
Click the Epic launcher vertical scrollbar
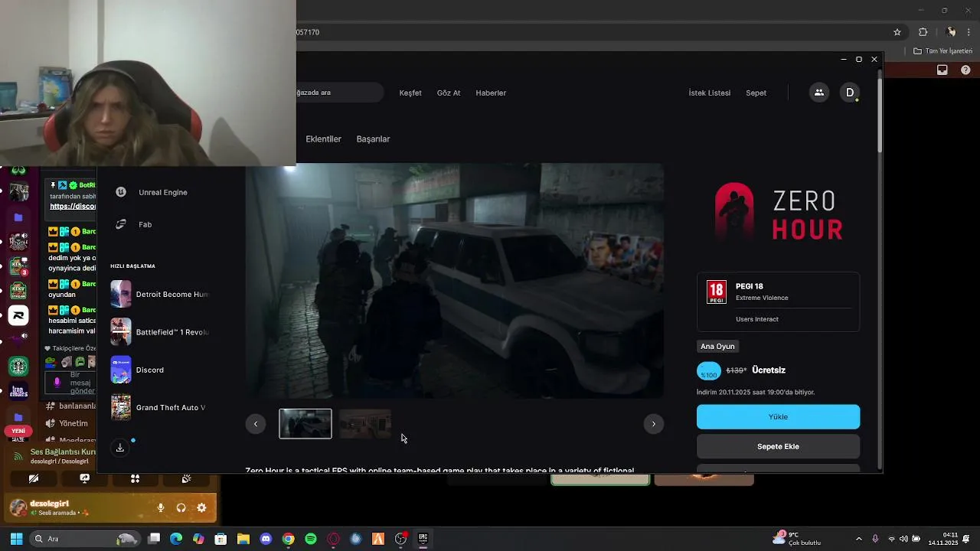pyautogui.click(x=879, y=115)
